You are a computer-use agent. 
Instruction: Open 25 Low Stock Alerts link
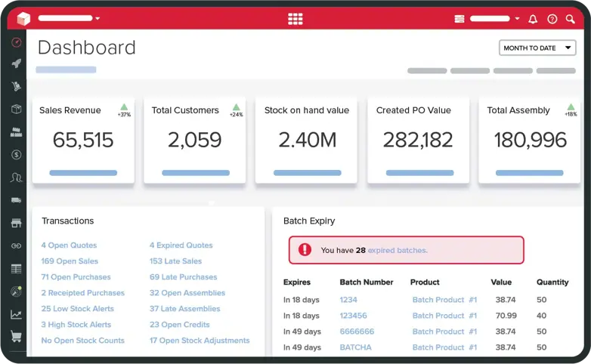pos(78,309)
